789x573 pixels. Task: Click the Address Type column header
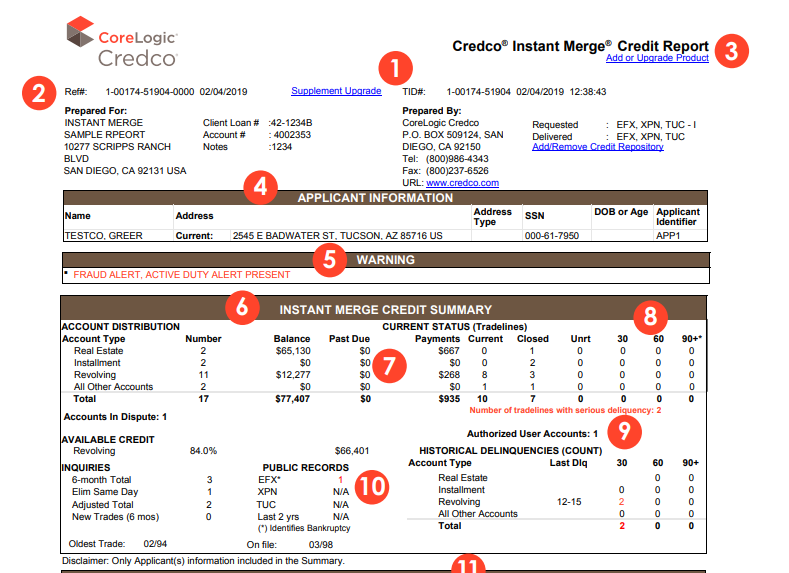(493, 217)
